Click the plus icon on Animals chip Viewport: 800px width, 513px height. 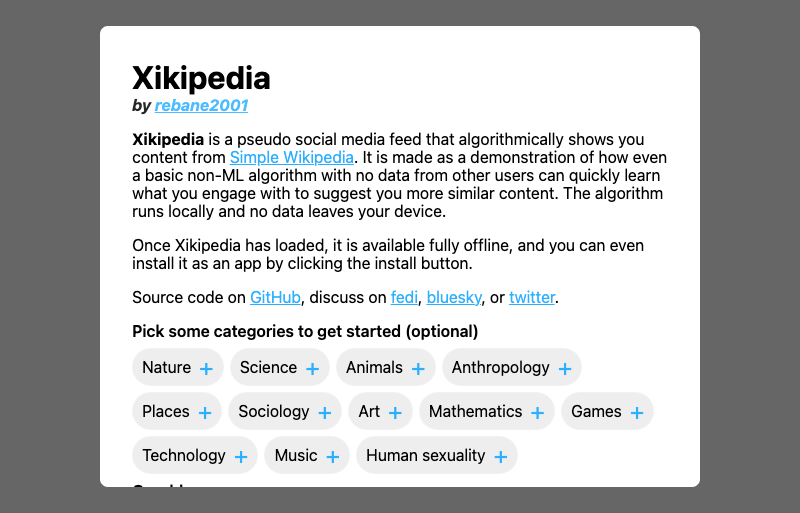pyautogui.click(x=418, y=369)
